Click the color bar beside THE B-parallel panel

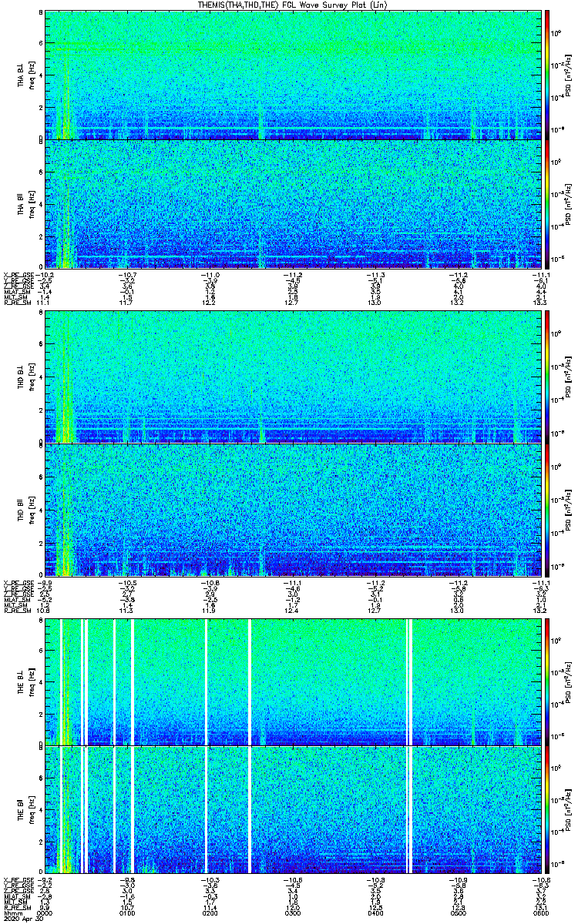coord(547,810)
